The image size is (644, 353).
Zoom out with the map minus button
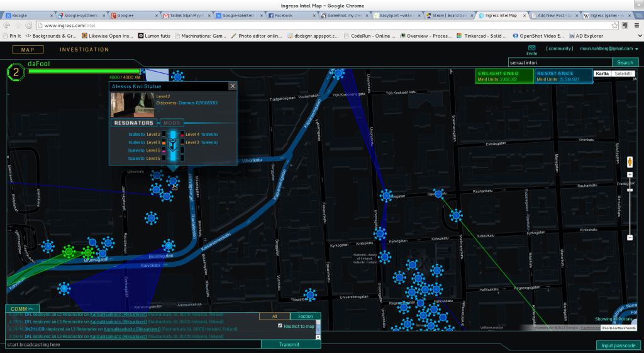(x=630, y=237)
